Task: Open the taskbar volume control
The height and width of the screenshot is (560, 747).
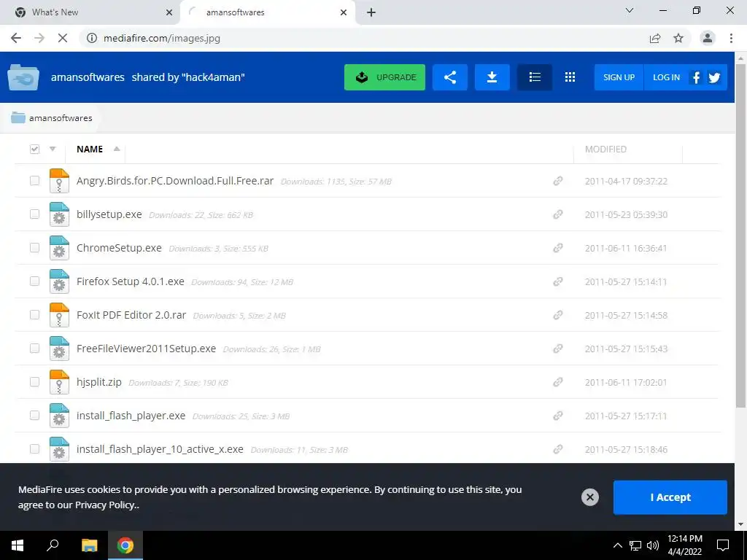Action: [653, 545]
